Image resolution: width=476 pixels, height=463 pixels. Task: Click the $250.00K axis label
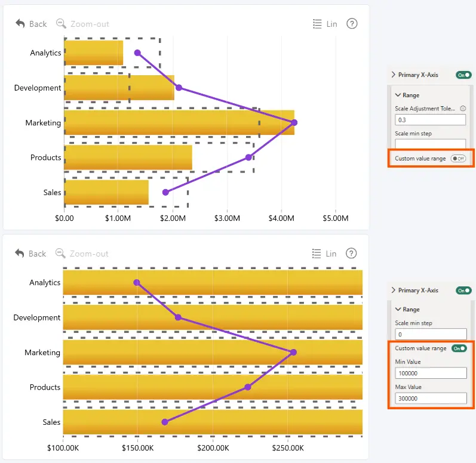288,448
